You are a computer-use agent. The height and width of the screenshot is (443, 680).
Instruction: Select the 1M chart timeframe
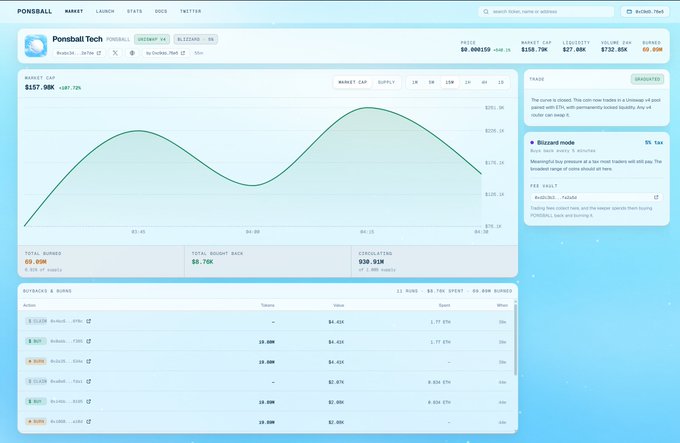[x=415, y=82]
